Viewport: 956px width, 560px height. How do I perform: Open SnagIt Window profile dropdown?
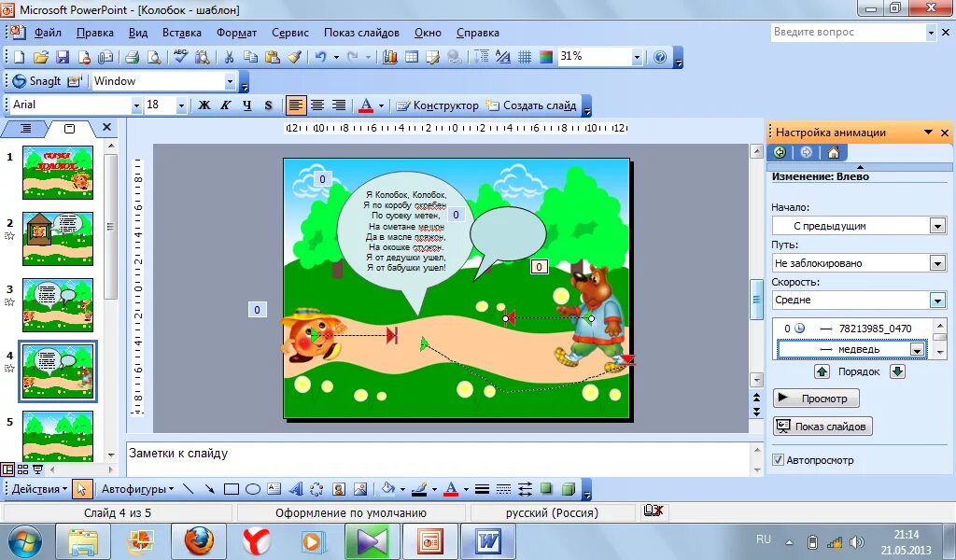230,81
